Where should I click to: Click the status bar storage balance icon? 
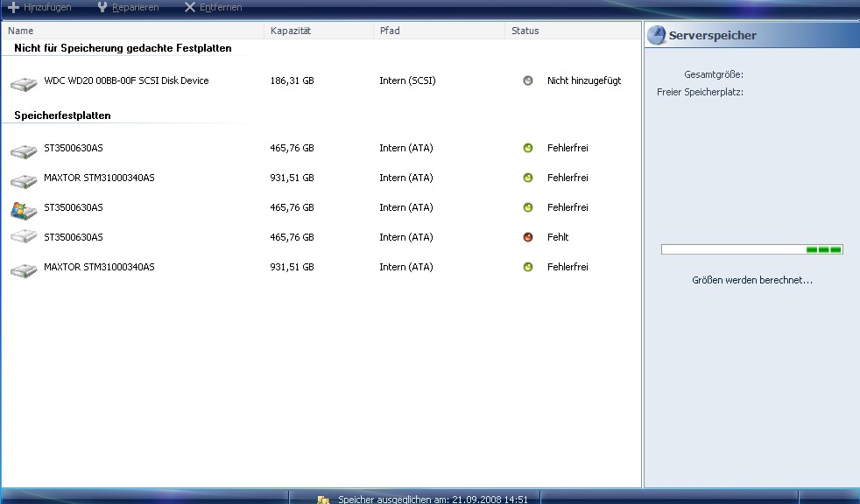(322, 500)
